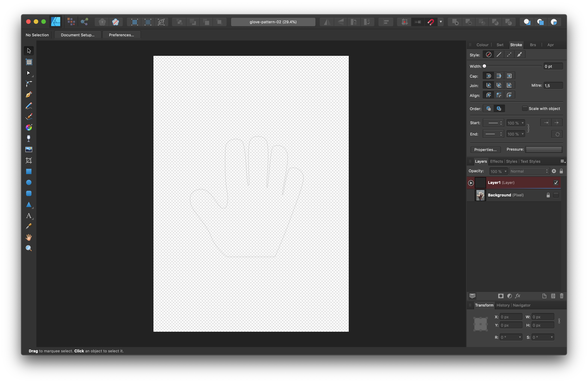Open Preferences from context toolbar
Viewport: 588px width, 383px height.
tap(121, 35)
